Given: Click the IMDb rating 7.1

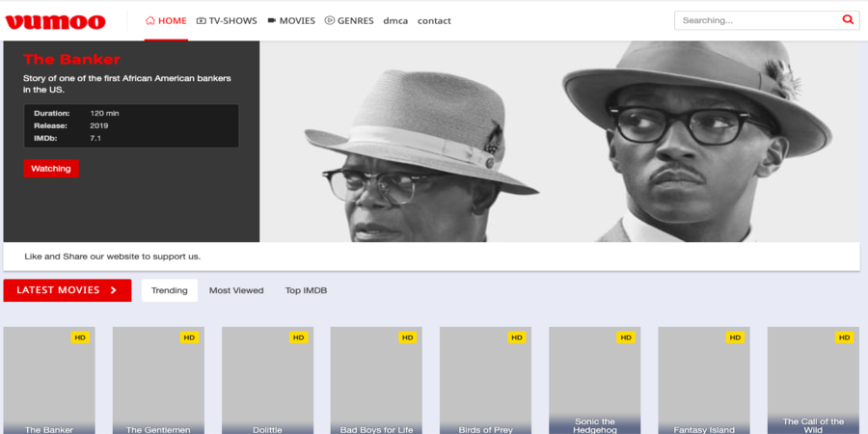Looking at the screenshot, I should [x=95, y=138].
